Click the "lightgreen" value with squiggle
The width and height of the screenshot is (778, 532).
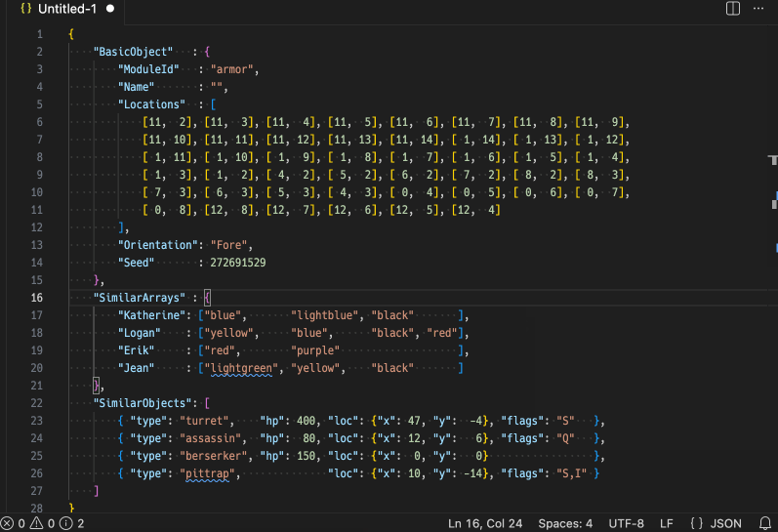point(241,368)
